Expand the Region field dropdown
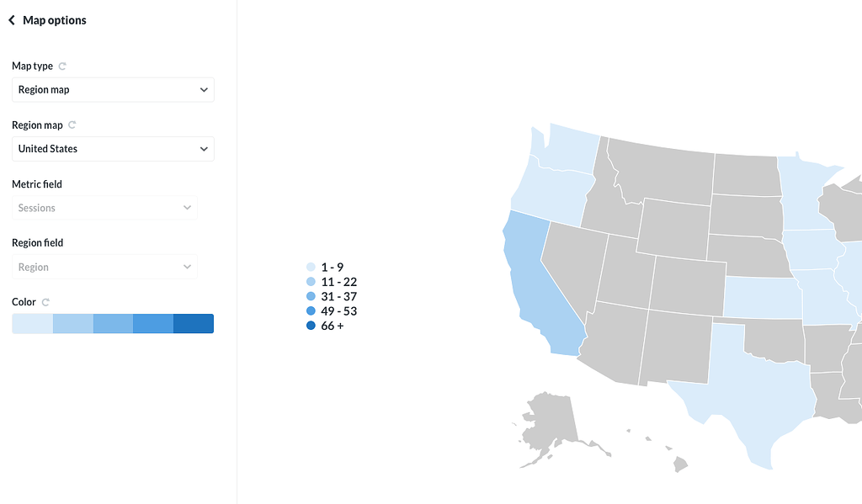This screenshot has height=504, width=862. point(104,267)
